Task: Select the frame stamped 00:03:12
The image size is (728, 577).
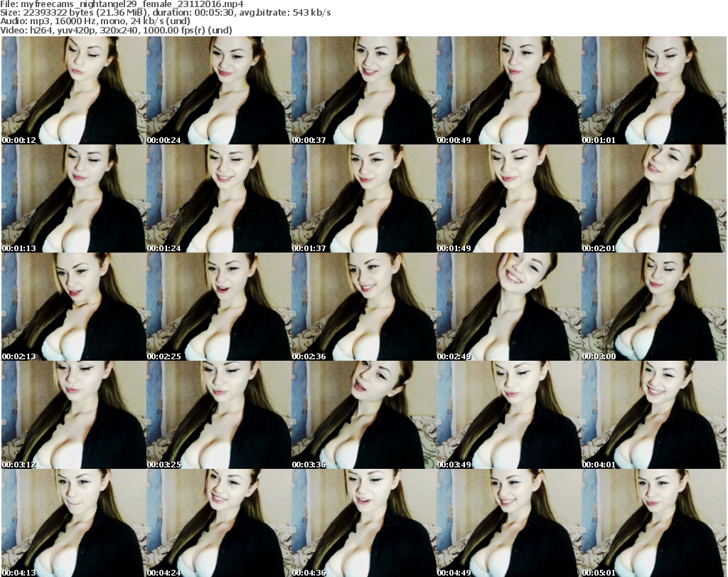Action: (73, 415)
